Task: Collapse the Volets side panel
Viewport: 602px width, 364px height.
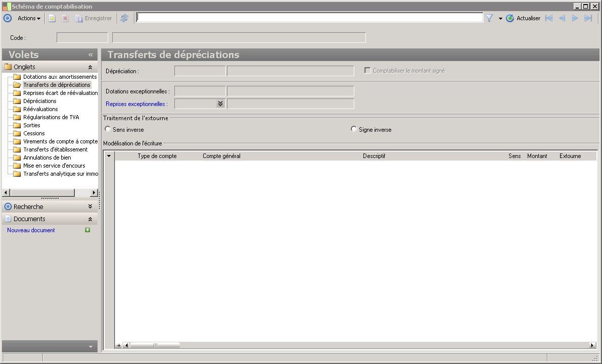Action: pyautogui.click(x=90, y=55)
